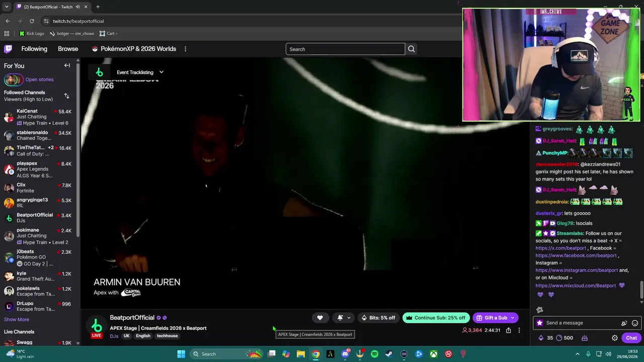This screenshot has height=362, width=644.
Task: Open the botger imr_chowx bookmark
Action: tap(72, 34)
